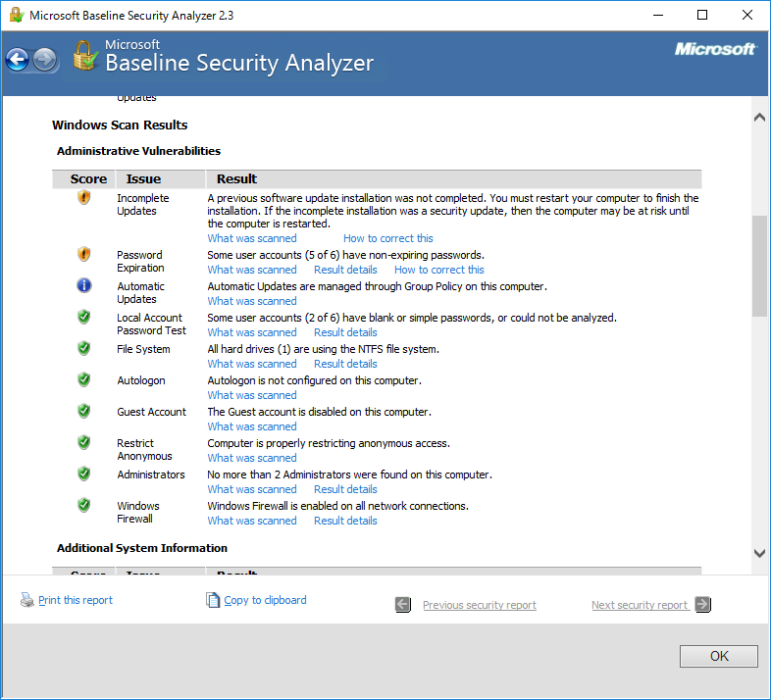Image resolution: width=771 pixels, height=700 pixels.
Task: Click the green shield beside Administrators
Action: point(84,474)
